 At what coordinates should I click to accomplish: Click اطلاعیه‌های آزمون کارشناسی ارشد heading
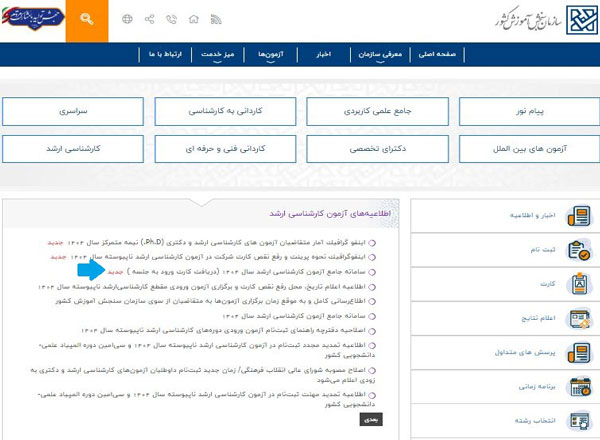point(330,213)
